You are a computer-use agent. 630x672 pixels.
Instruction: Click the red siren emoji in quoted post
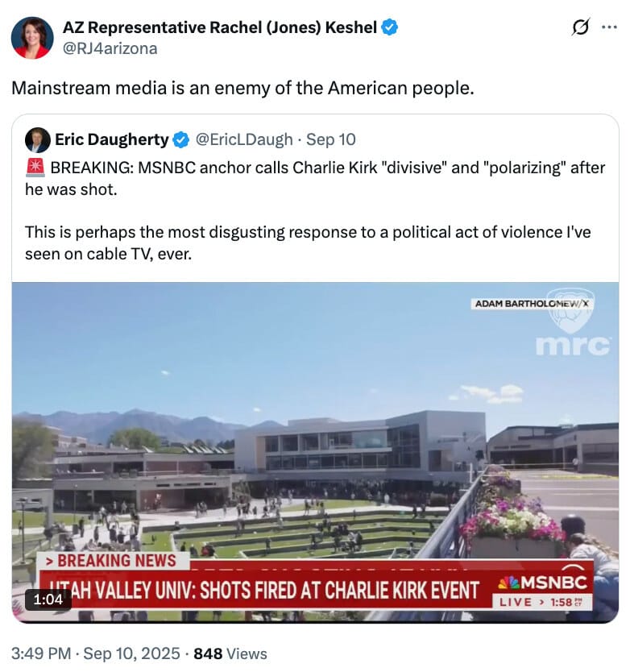tap(35, 168)
